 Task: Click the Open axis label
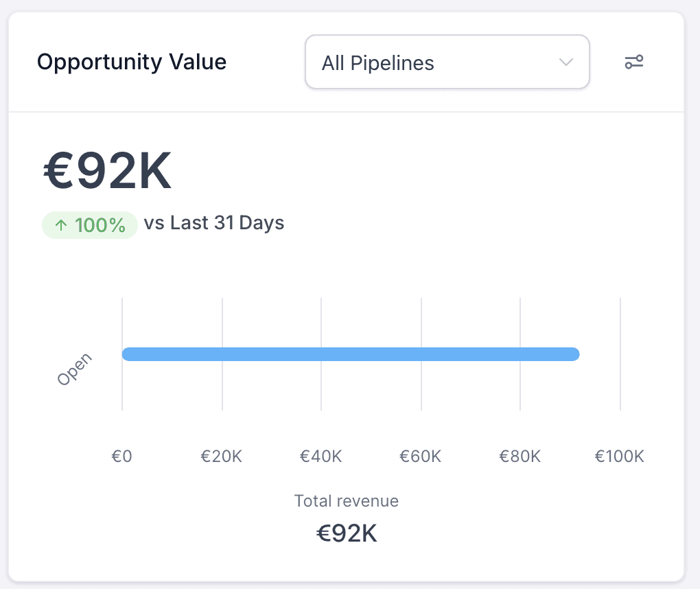[74, 369]
